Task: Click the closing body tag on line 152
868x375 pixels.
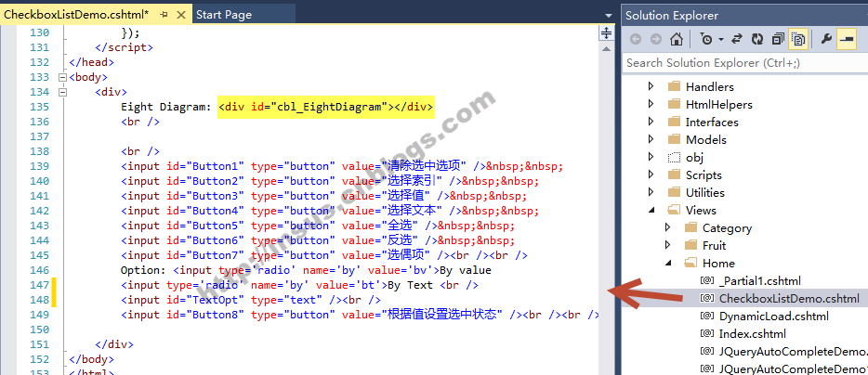Action: (91, 359)
